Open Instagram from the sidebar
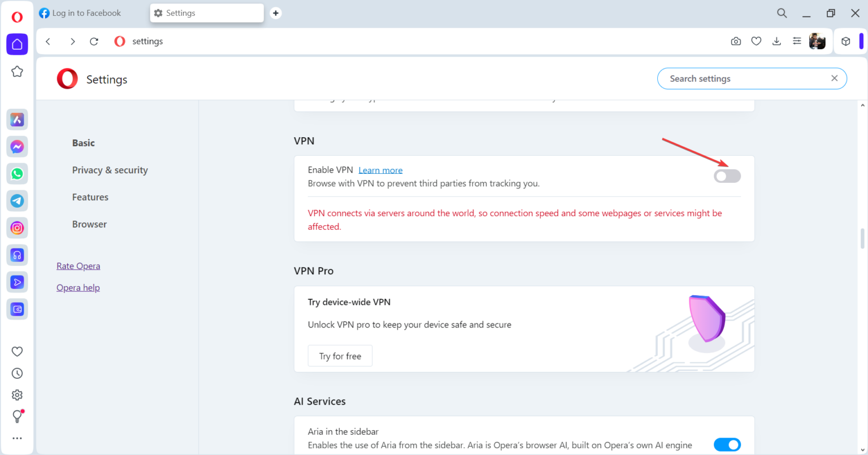Image resolution: width=868 pixels, height=455 pixels. [x=17, y=228]
